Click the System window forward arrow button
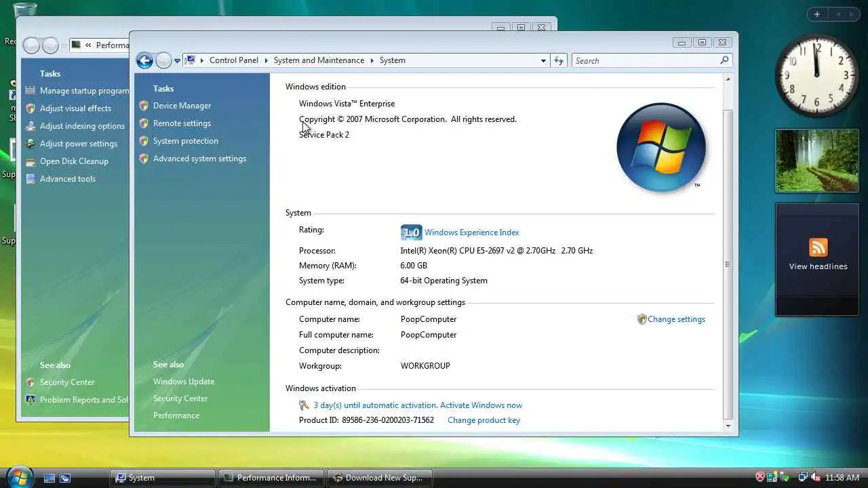868x488 pixels. 163,60
